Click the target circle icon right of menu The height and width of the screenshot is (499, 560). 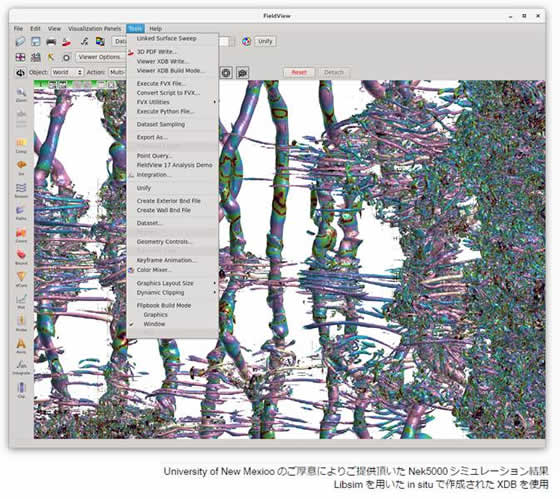pos(226,73)
